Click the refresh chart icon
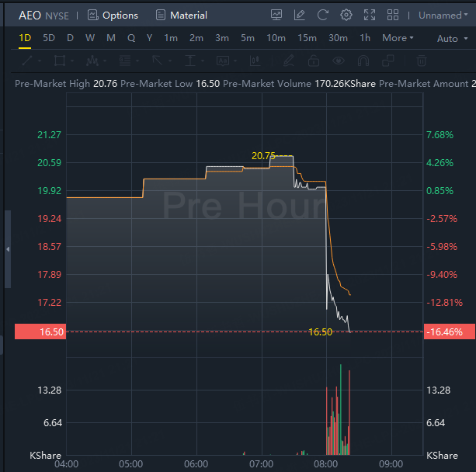This screenshot has width=476, height=472. point(323,15)
